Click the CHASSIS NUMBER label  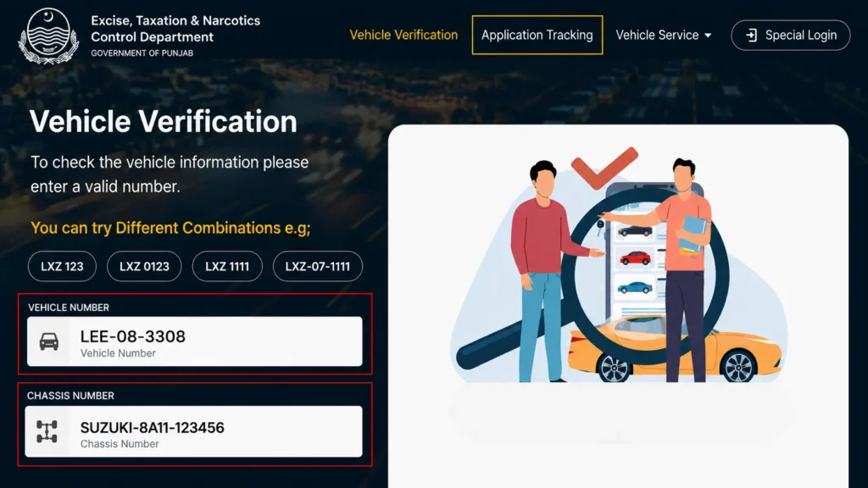point(70,396)
